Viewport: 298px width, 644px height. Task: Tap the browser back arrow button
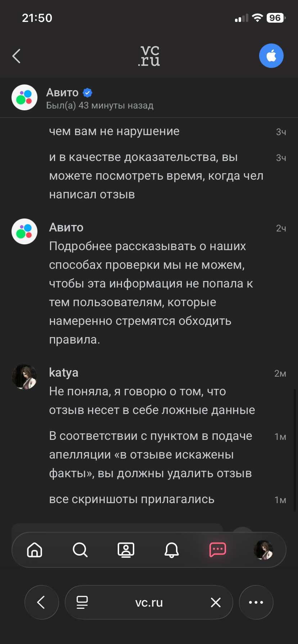point(42,602)
